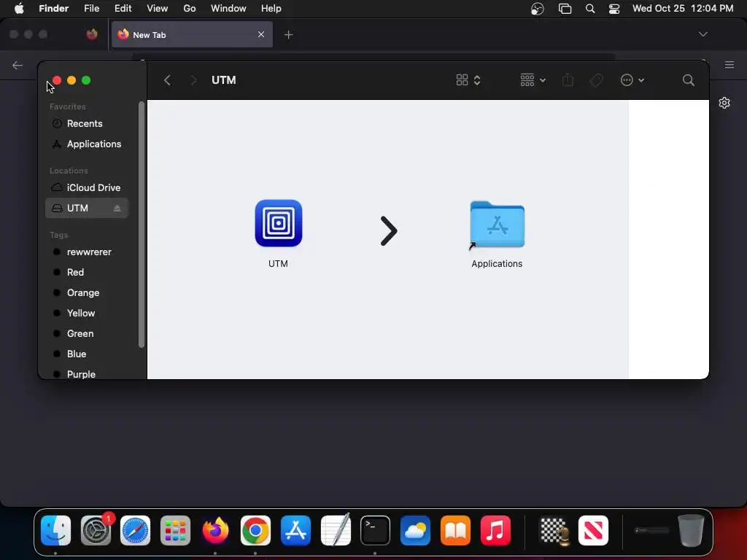
Task: Open Firefox new tab settings gear
Action: [x=724, y=103]
